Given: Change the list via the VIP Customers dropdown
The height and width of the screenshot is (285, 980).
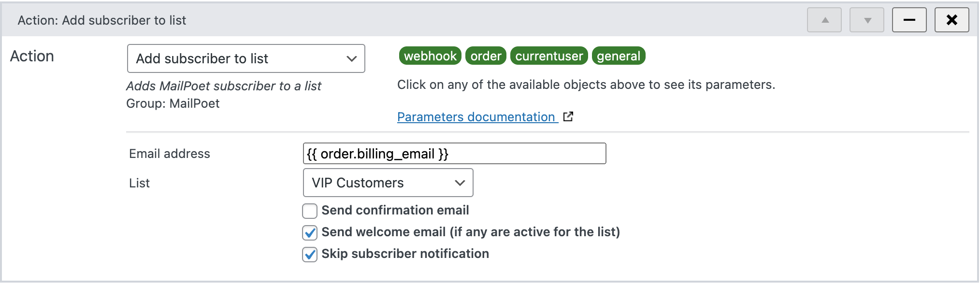Looking at the screenshot, I should pyautogui.click(x=387, y=183).
